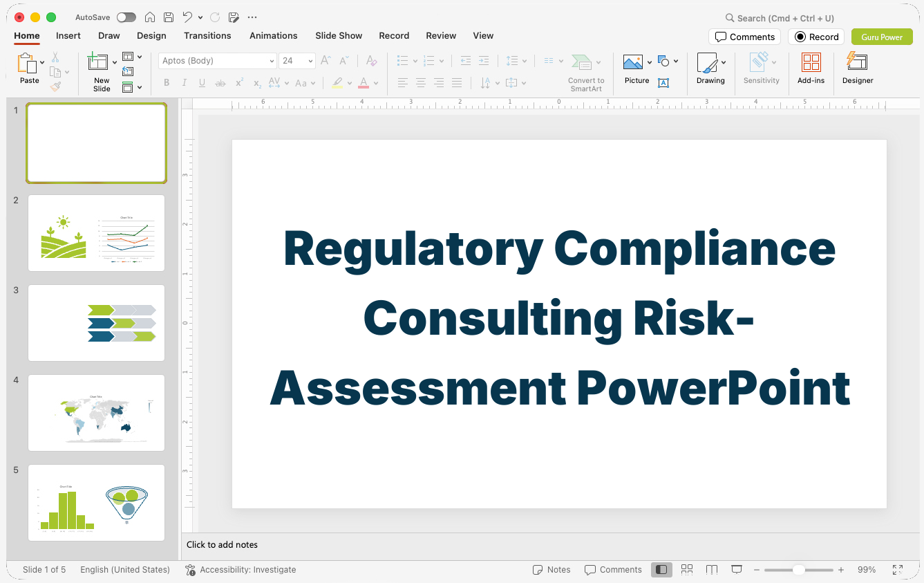Open the slide Layout dropdown

tap(132, 57)
